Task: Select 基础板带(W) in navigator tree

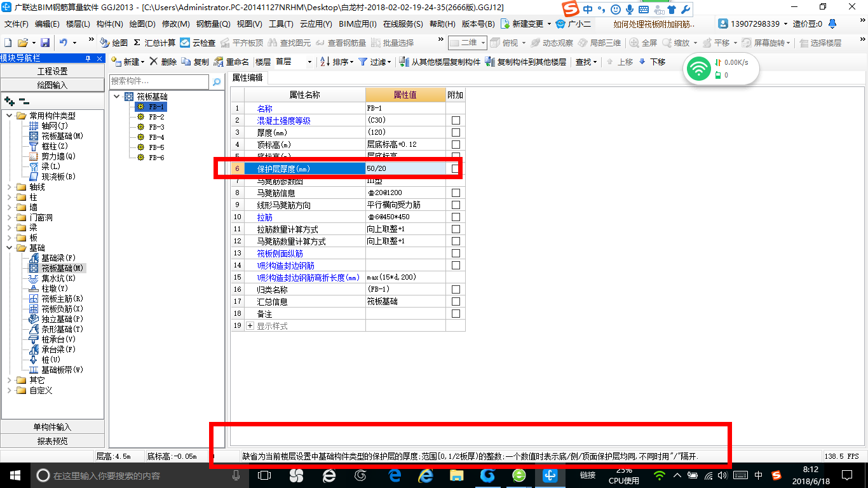Action: [56, 370]
